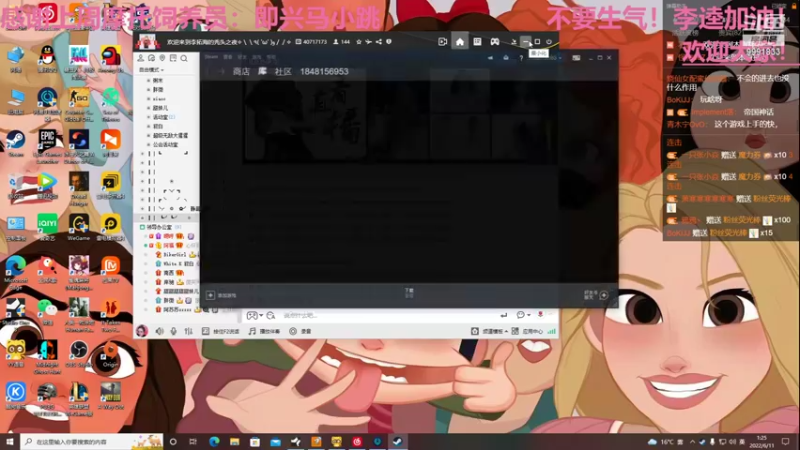The image size is (800, 450).
Task: Open the emoji picker in YY chat bar
Action: 522,315
